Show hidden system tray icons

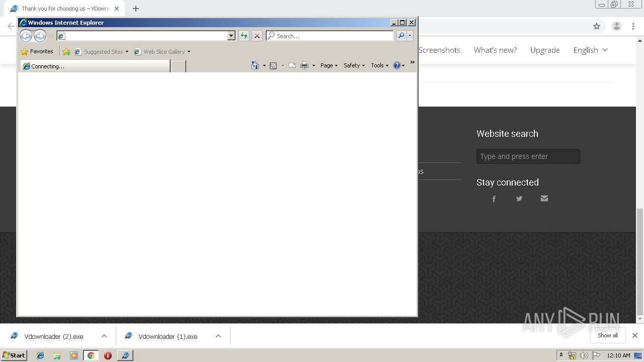tap(561, 355)
